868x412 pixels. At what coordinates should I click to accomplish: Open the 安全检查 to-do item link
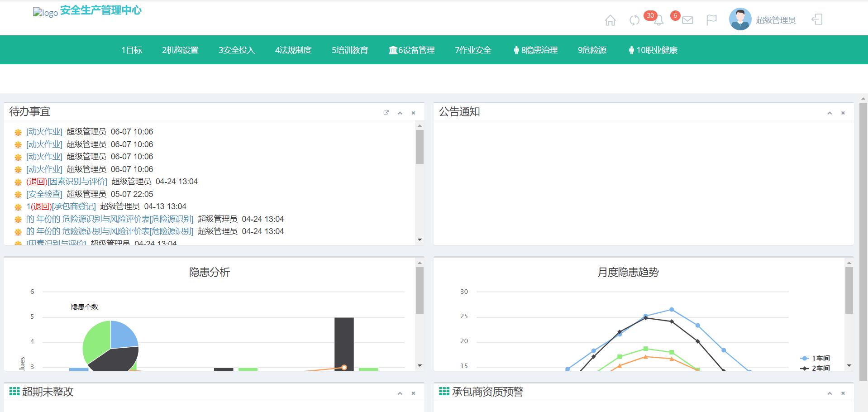[x=44, y=194]
